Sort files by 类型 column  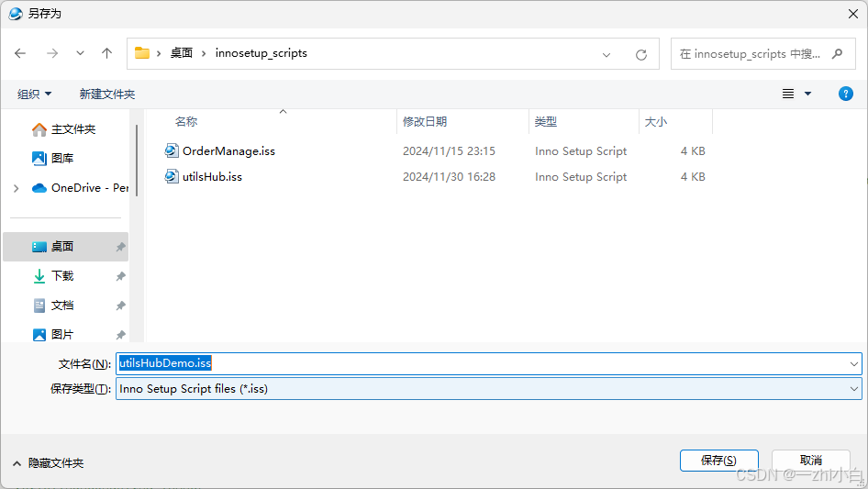[x=546, y=122]
